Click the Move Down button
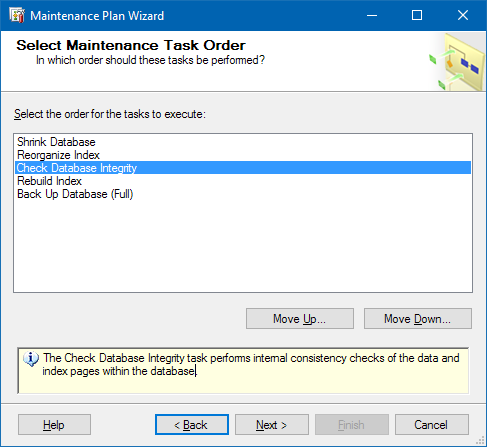This screenshot has height=447, width=487. [418, 319]
